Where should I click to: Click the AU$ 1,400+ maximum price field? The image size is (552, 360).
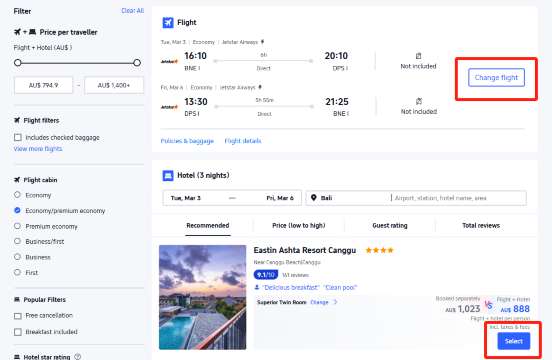point(114,85)
